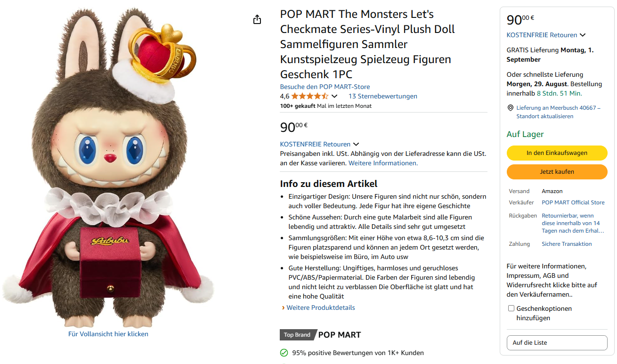Open 13 Sternebewertungen link

pyautogui.click(x=382, y=96)
